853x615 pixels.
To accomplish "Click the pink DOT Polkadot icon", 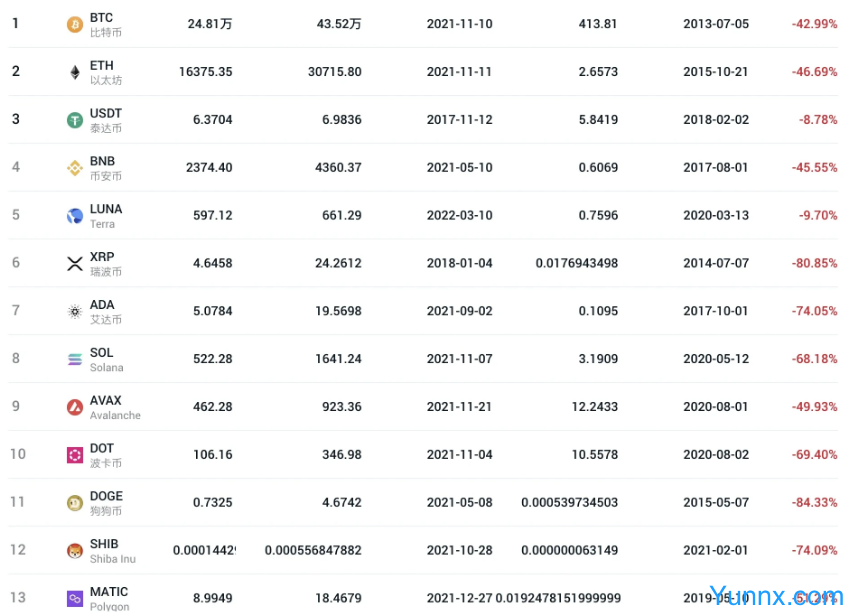I will [75, 455].
